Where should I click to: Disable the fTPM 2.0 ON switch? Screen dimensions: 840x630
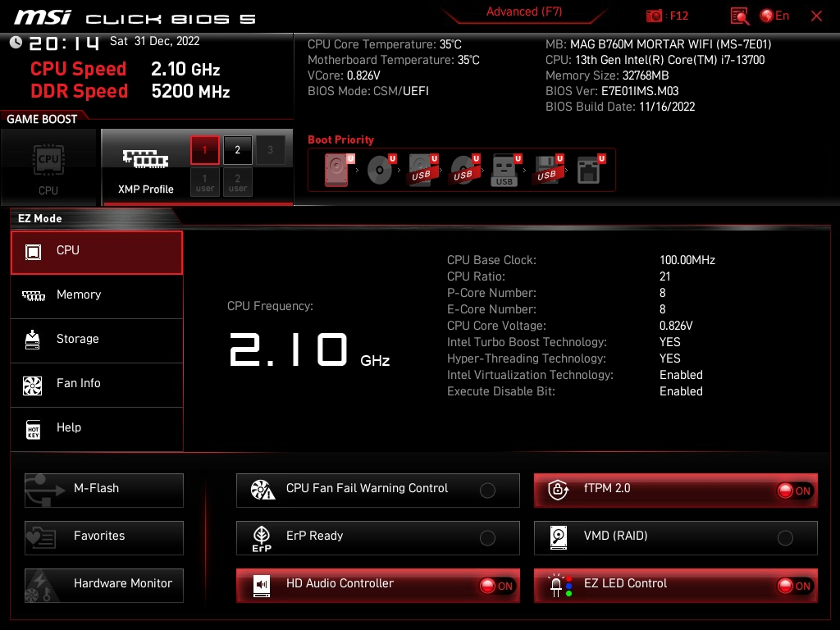tap(794, 491)
